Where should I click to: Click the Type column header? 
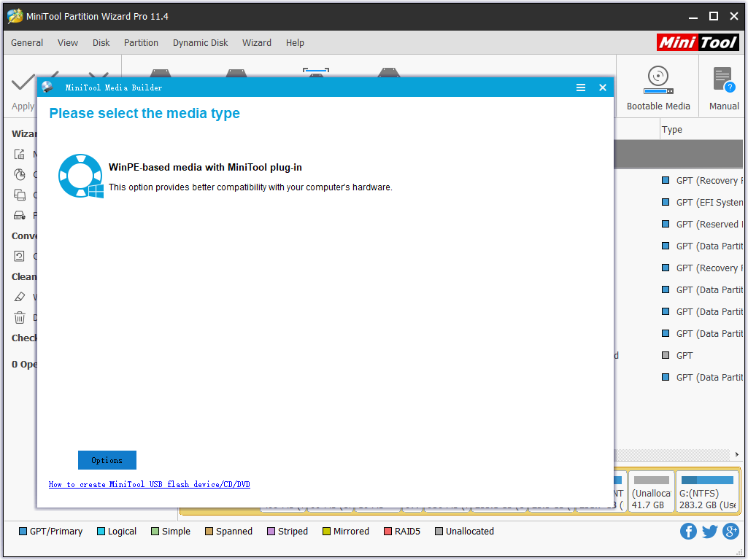coord(671,130)
